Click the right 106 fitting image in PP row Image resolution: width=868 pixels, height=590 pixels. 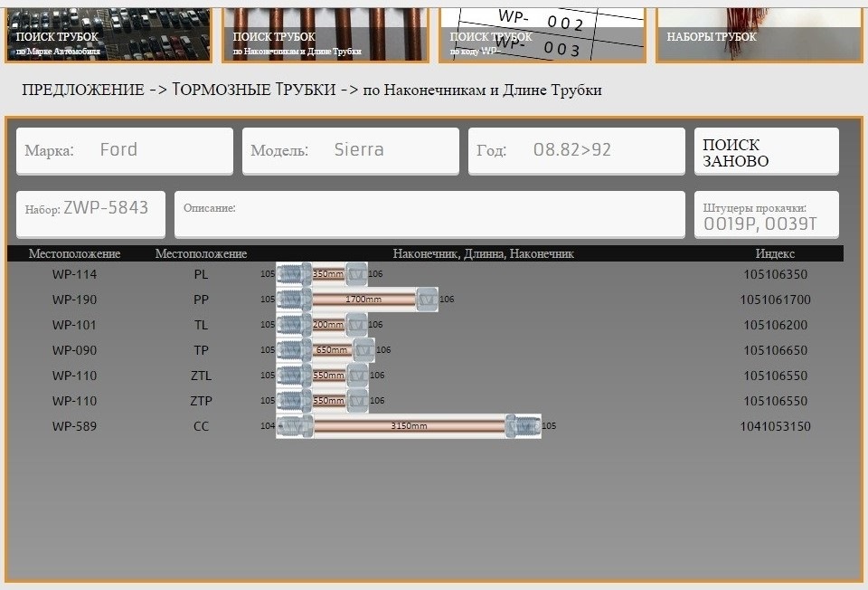point(427,300)
